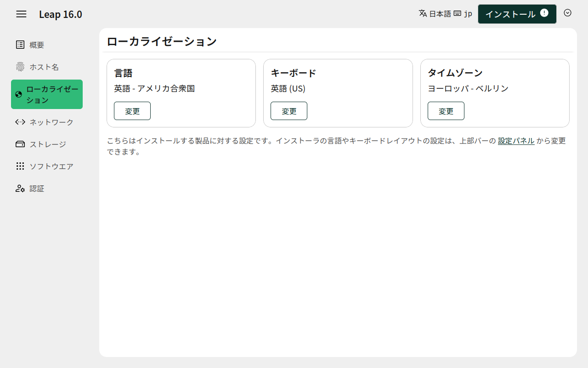Click the drive icon beside ストレージ
588x368 pixels.
click(20, 144)
